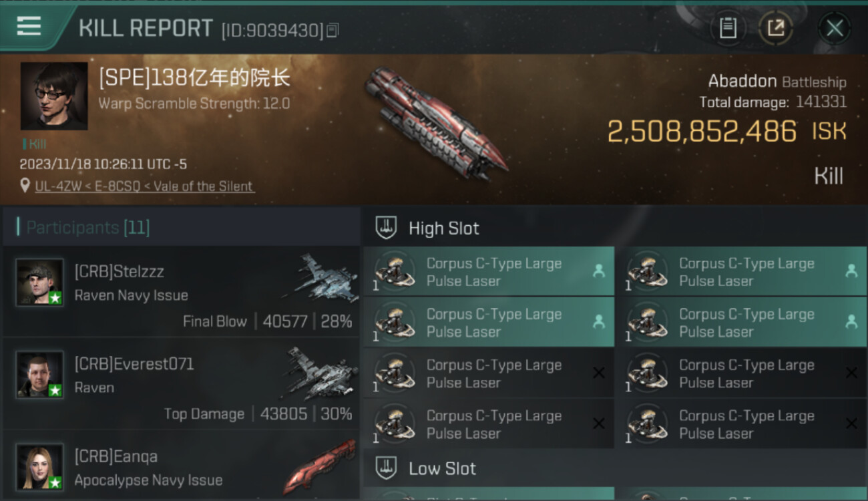Select participant [CRB]Stelzzz entry
Screen dimensions: 868x501
[x=181, y=291]
